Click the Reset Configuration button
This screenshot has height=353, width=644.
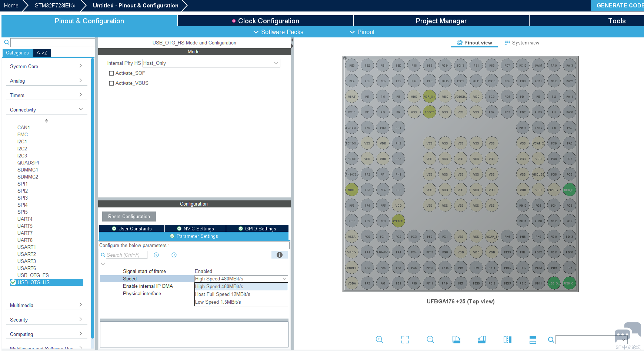point(129,217)
